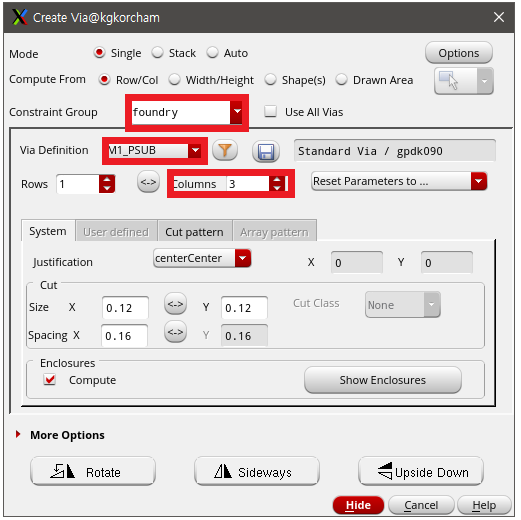Click the select-pointer mode icon button
The height and width of the screenshot is (520, 521).
tap(456, 81)
